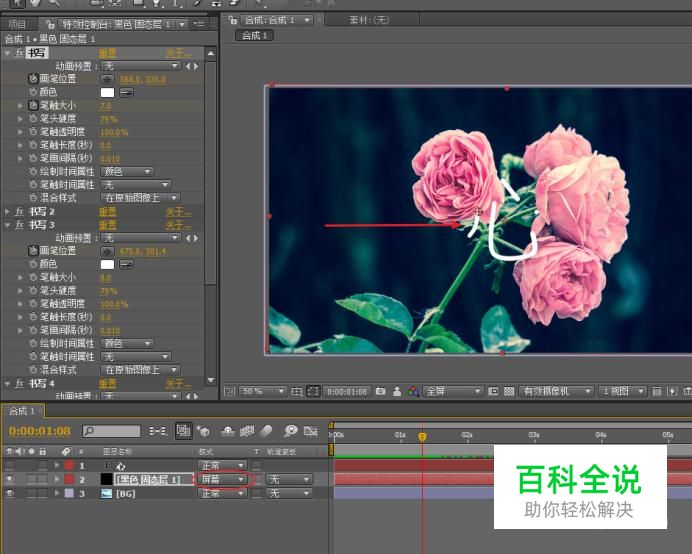The width and height of the screenshot is (692, 554).
Task: Click 重置 for the 书写 2 effect
Action: [x=108, y=212]
